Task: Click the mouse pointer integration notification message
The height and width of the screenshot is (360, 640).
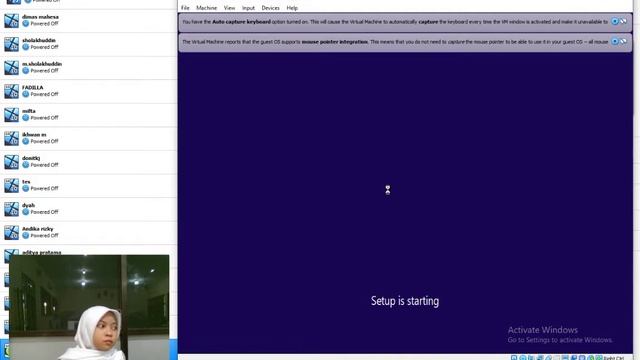Action: [x=395, y=42]
